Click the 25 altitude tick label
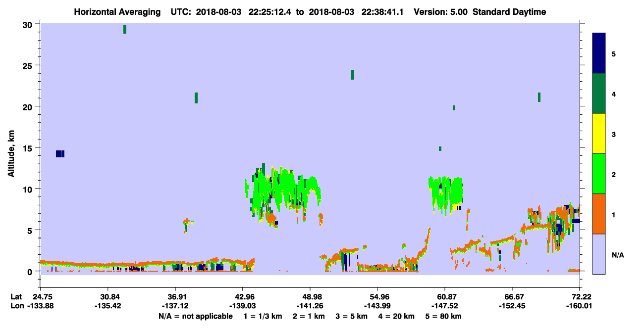 28,66
